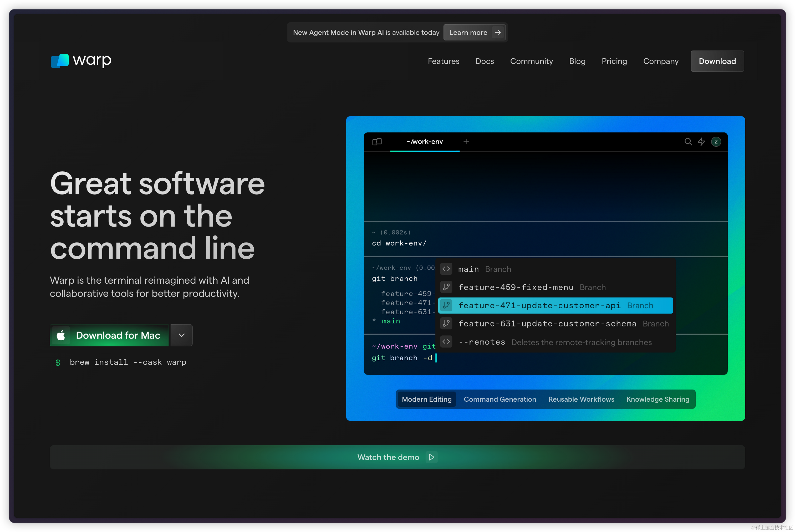
Task: Select the ~/work-env terminal tab
Action: (425, 142)
